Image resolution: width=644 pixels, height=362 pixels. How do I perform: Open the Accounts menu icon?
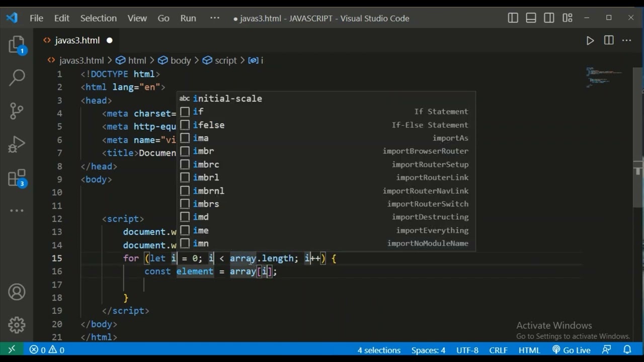(17, 292)
